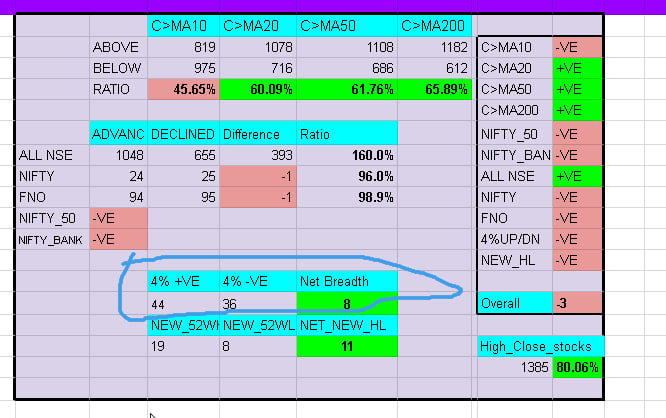Click the +VE status next to summary C>MA200

point(577,110)
